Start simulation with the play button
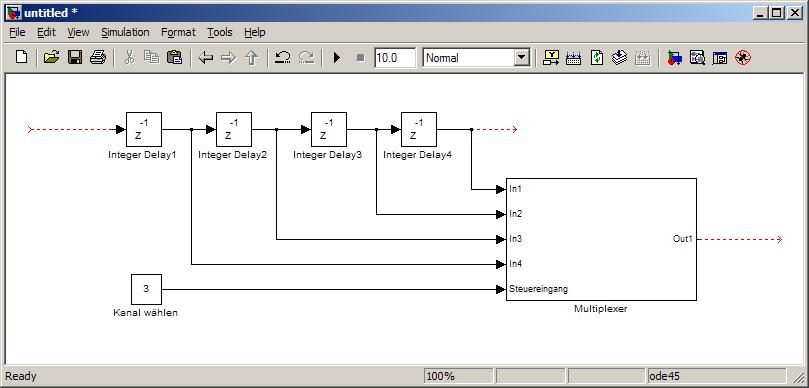 pyautogui.click(x=337, y=58)
